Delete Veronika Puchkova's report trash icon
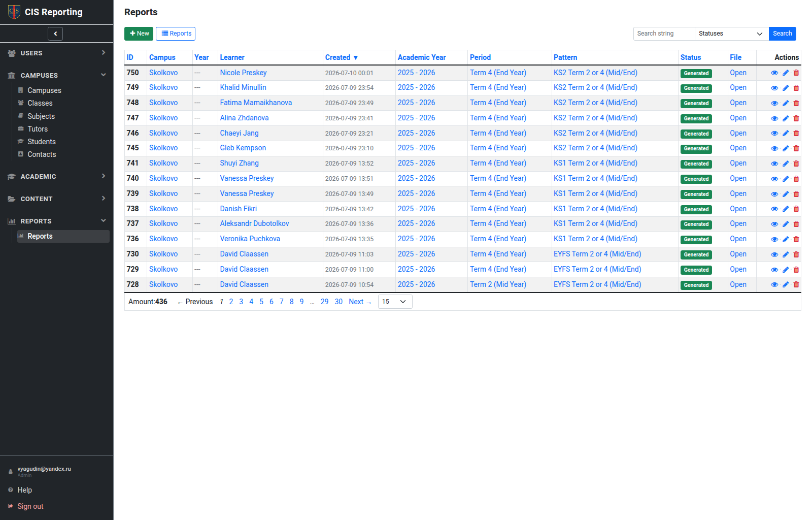The height and width of the screenshot is (520, 812). [796, 239]
